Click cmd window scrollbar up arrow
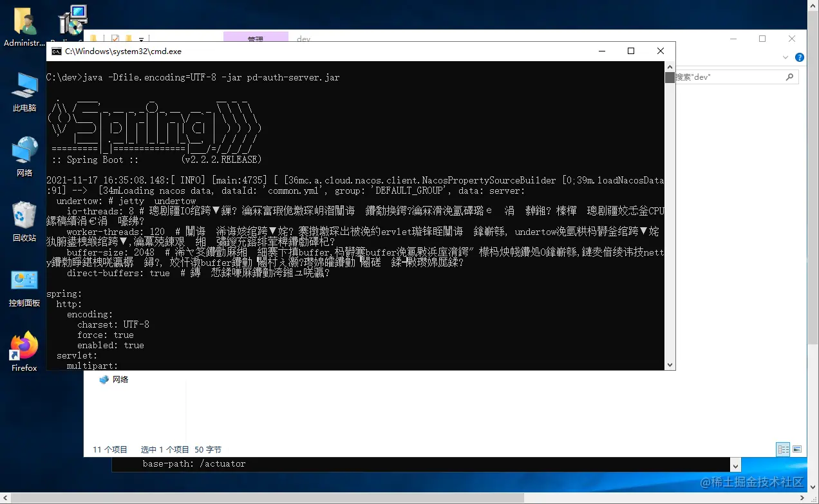This screenshot has width=819, height=504. click(x=670, y=67)
